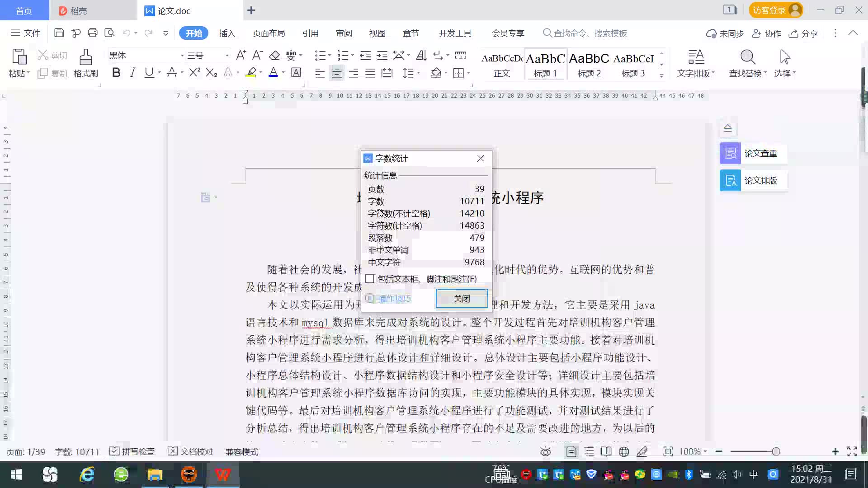
Task: Open the font name dropdown 黑体
Action: (x=182, y=55)
